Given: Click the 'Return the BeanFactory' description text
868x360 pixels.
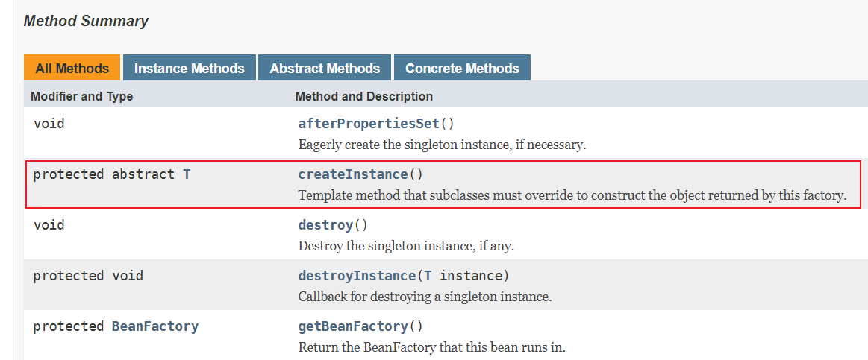Looking at the screenshot, I should pos(431,347).
